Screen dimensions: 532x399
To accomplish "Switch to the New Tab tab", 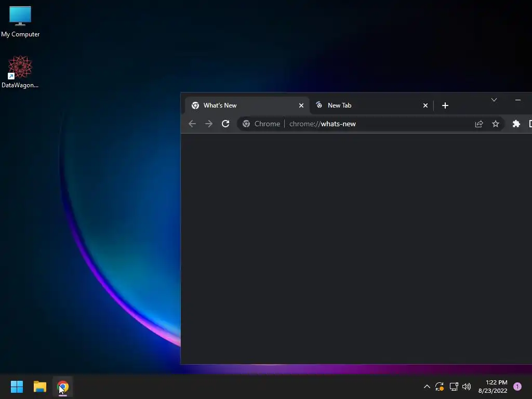I will click(x=371, y=105).
